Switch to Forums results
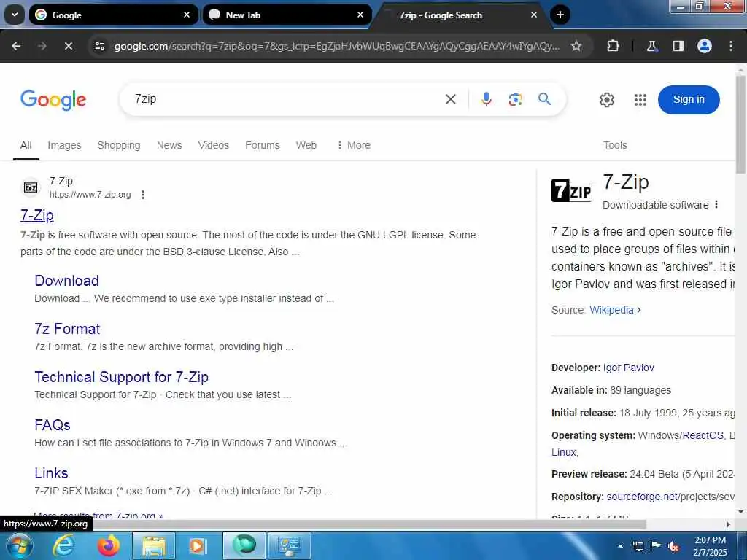 pos(263,145)
